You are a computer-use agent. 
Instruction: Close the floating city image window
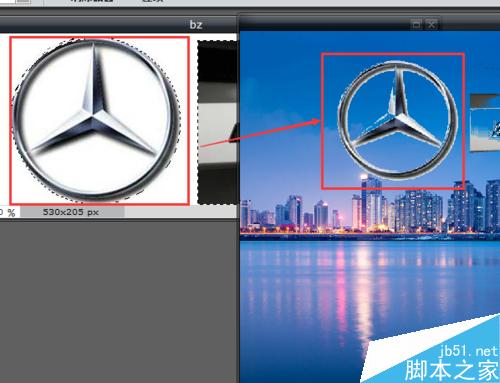click(x=431, y=24)
